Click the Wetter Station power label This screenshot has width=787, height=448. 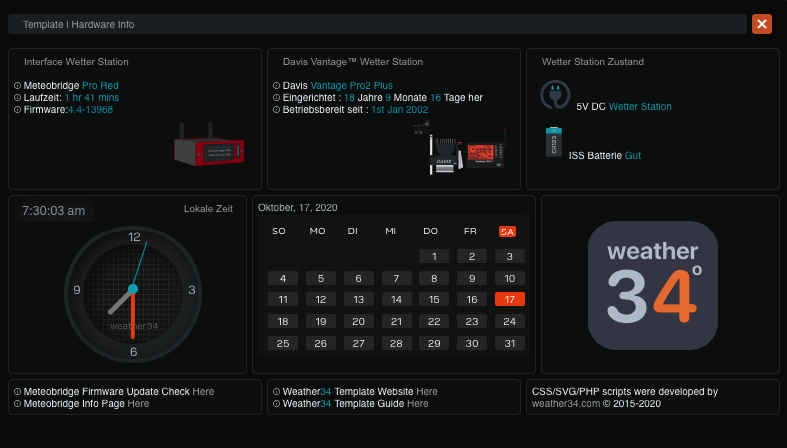(x=640, y=106)
